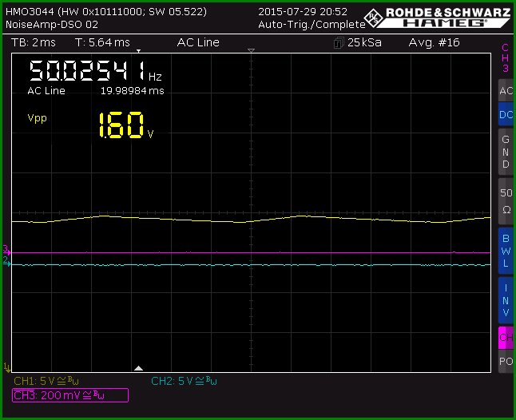The width and height of the screenshot is (516, 420).
Task: Click the memory icon next to 25 kSa
Action: coord(339,43)
